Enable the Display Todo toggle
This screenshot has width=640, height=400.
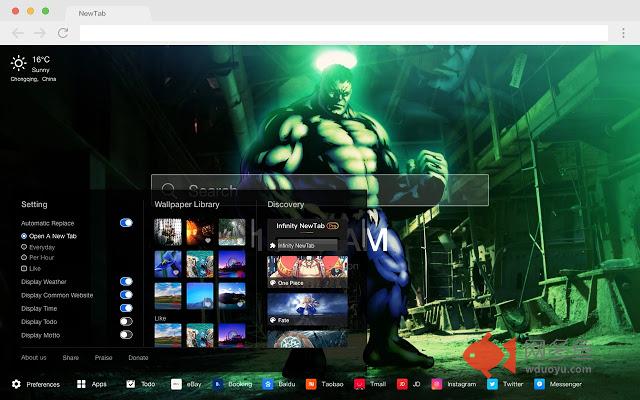[x=126, y=321]
